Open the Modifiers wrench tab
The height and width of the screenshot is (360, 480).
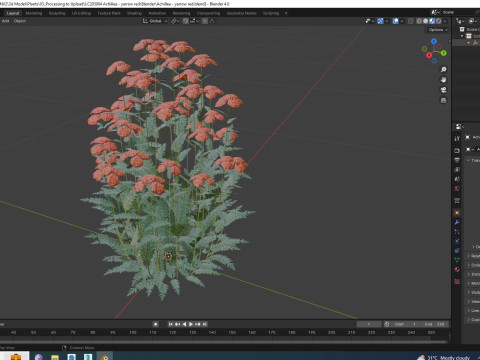[457, 222]
